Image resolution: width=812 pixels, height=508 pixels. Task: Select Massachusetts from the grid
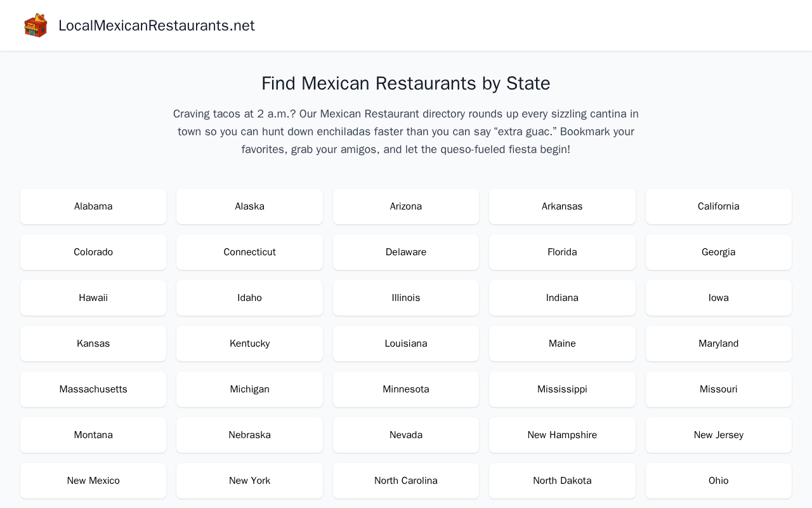[x=93, y=389]
